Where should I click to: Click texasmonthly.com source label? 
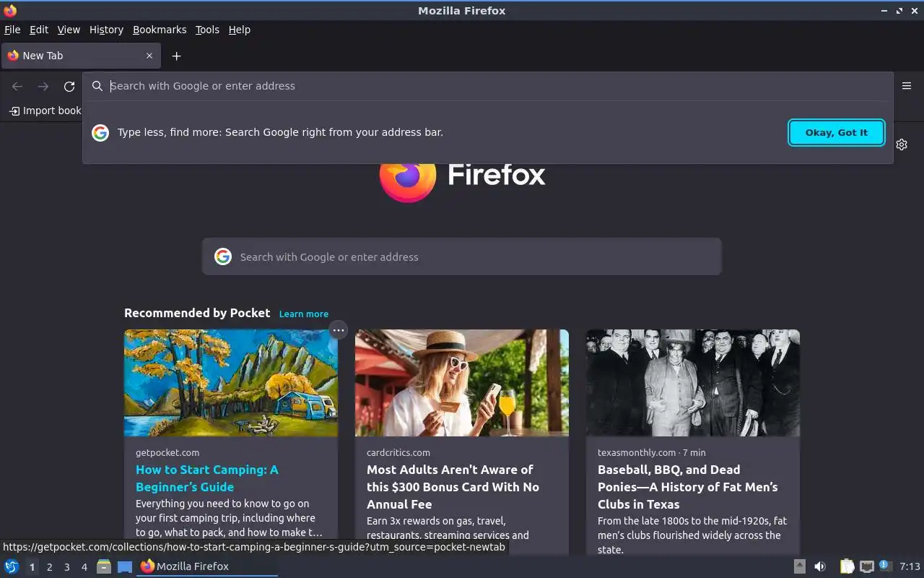click(x=637, y=452)
